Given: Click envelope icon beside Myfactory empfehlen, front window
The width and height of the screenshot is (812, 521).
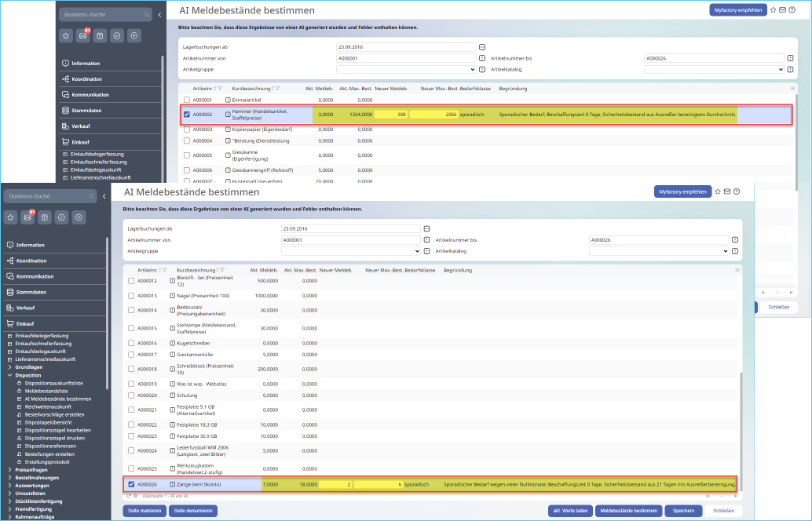Looking at the screenshot, I should tap(727, 191).
